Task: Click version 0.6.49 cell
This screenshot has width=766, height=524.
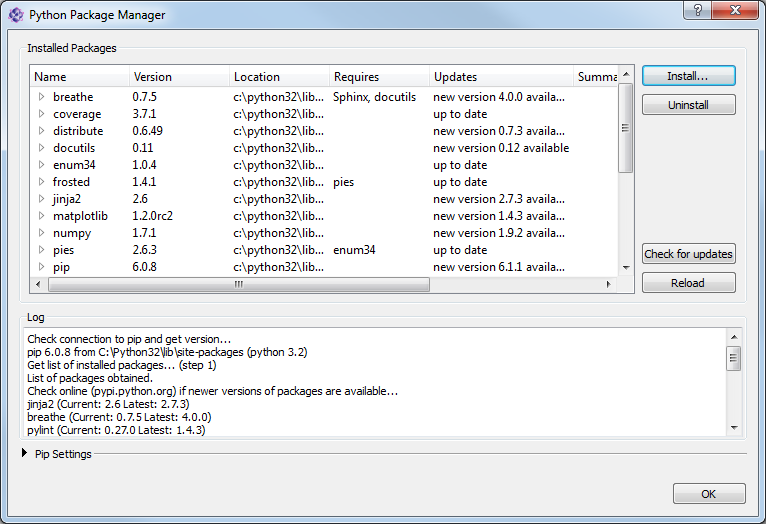Action: pyautogui.click(x=148, y=131)
